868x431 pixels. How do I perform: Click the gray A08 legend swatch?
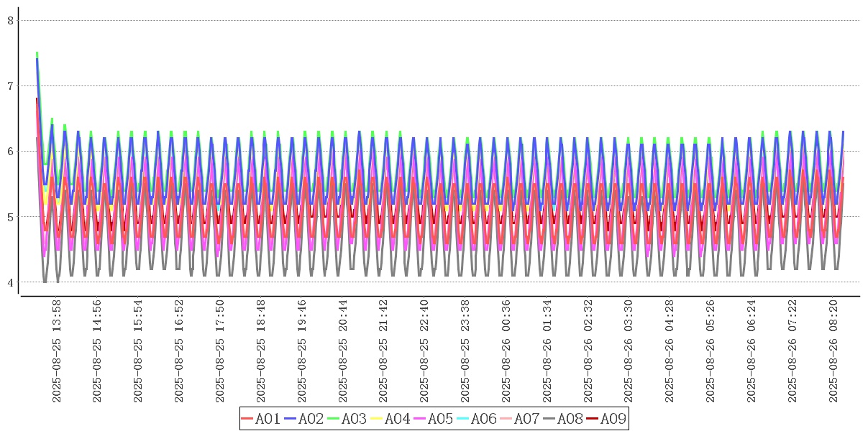pos(548,419)
